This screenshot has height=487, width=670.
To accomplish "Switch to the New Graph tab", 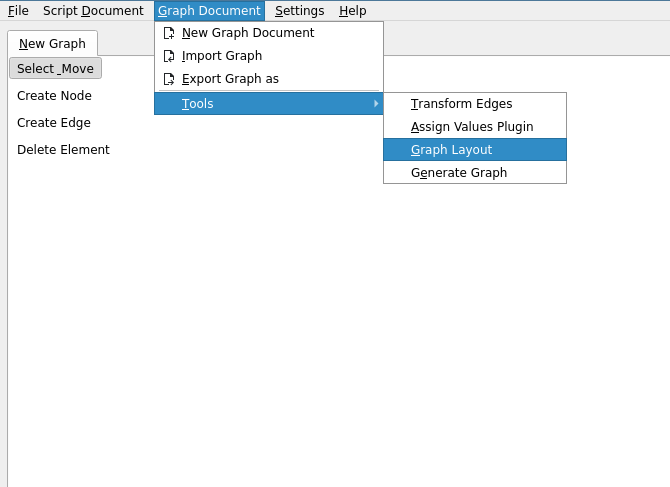I will [52, 44].
